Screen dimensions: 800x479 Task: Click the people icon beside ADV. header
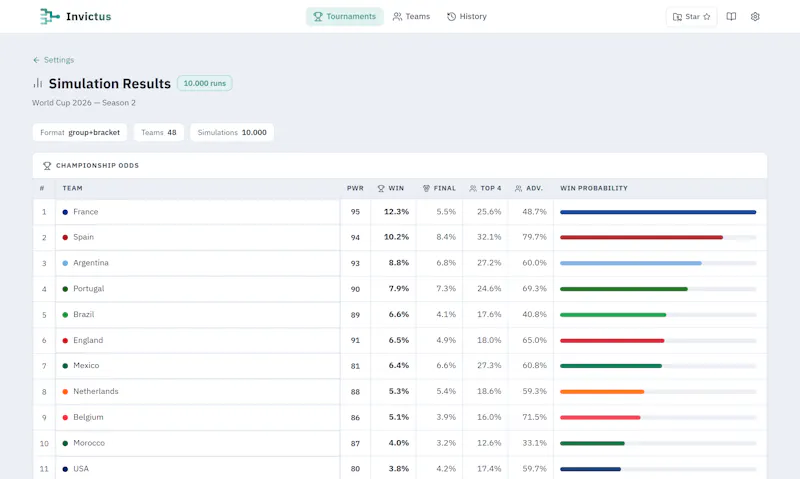point(518,188)
